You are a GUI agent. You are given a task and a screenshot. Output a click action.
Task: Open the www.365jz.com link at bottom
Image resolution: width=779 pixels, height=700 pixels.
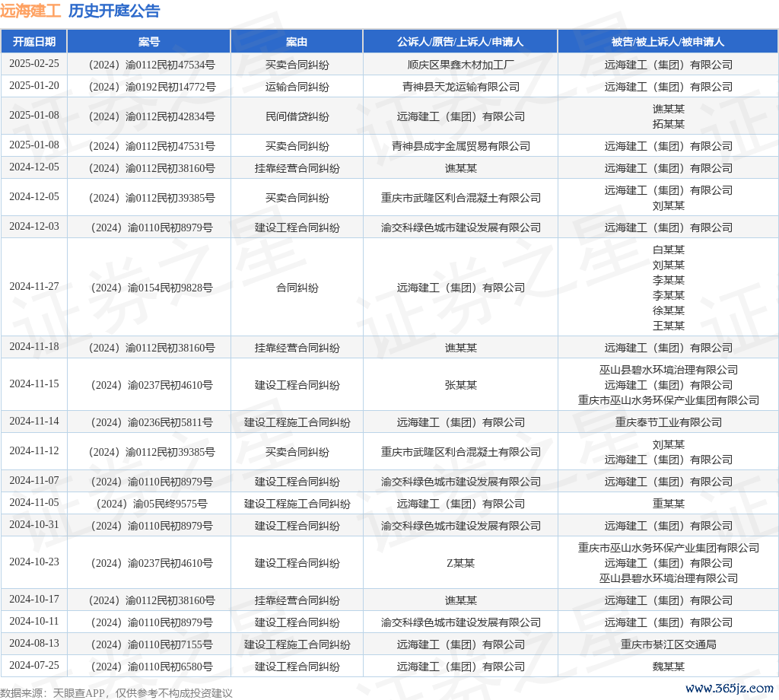coord(730,689)
